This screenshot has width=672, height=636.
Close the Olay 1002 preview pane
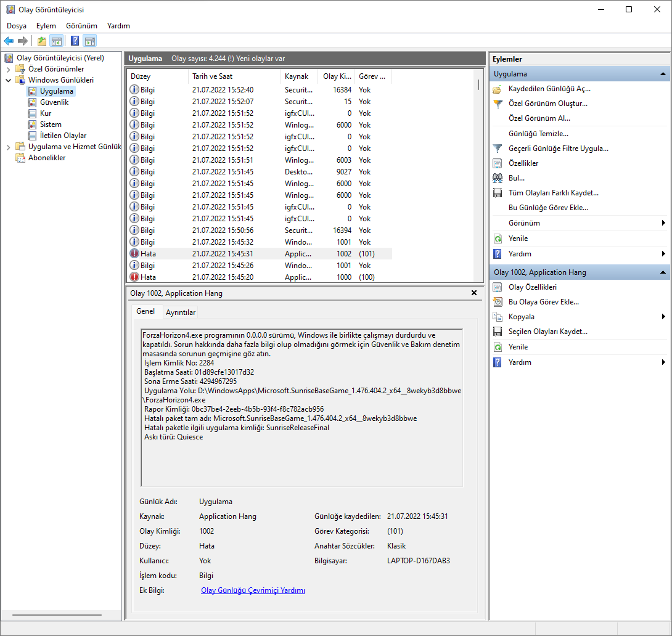(x=473, y=293)
